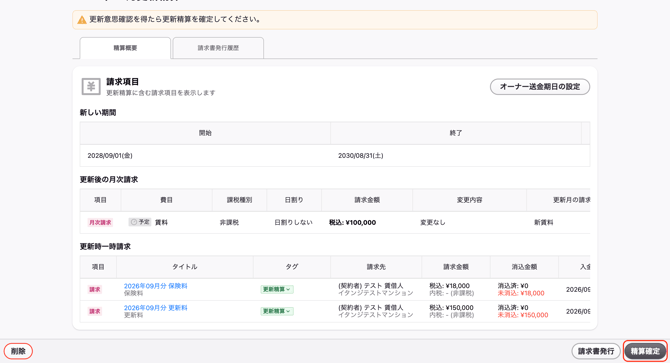Click the 請求書発行 button
Viewport: 670px width, 363px height.
click(596, 351)
